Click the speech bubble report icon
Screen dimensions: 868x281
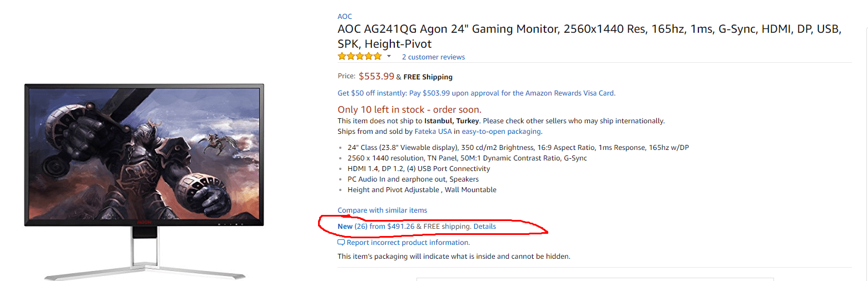click(341, 243)
